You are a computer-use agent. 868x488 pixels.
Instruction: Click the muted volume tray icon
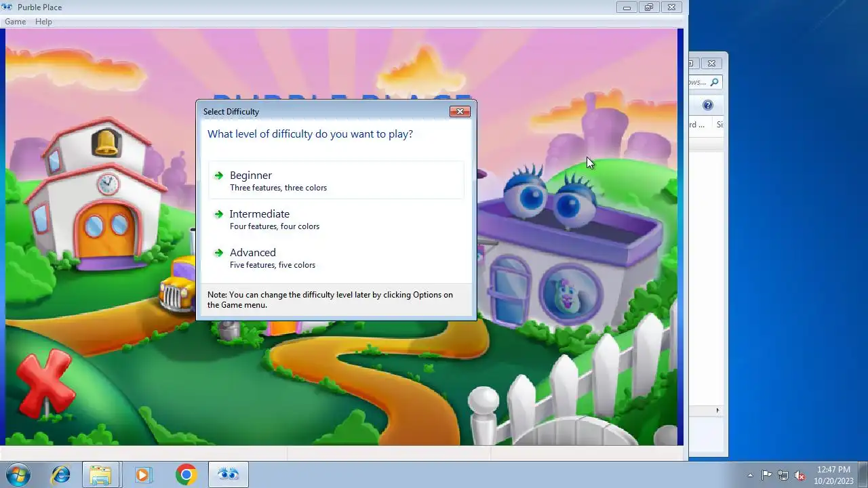(800, 475)
